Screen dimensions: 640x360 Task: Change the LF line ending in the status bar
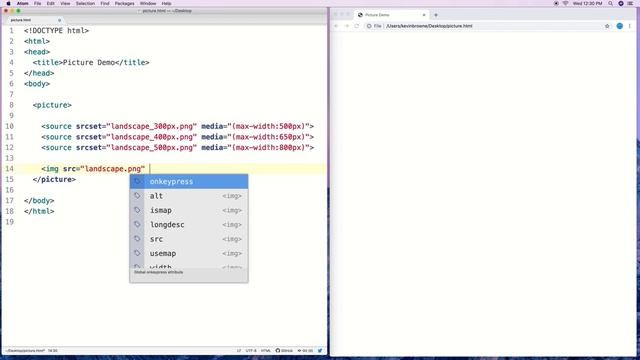pyautogui.click(x=239, y=351)
